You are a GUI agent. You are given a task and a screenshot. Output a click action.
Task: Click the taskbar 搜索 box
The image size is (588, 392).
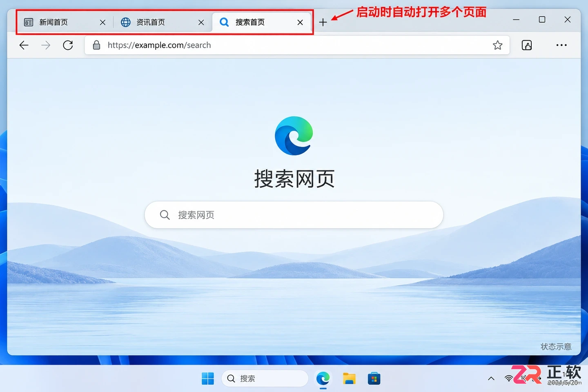[265, 379]
